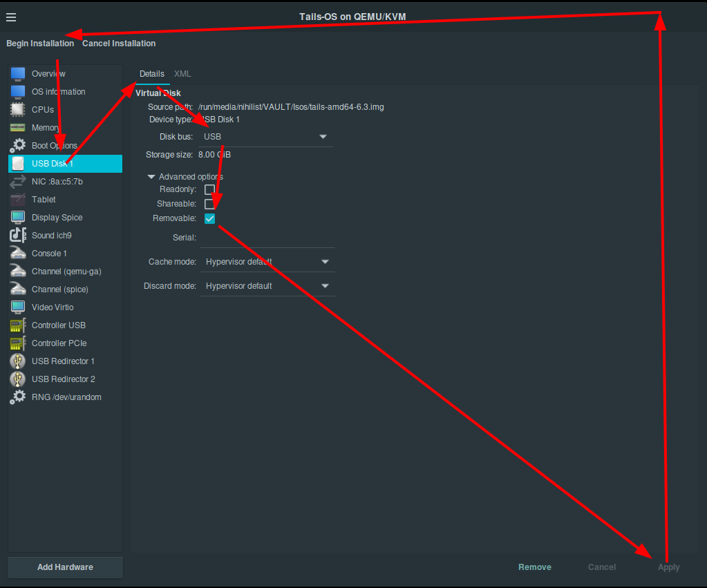Image resolution: width=707 pixels, height=588 pixels.
Task: Click the Memory RAM icon
Action: [18, 128]
